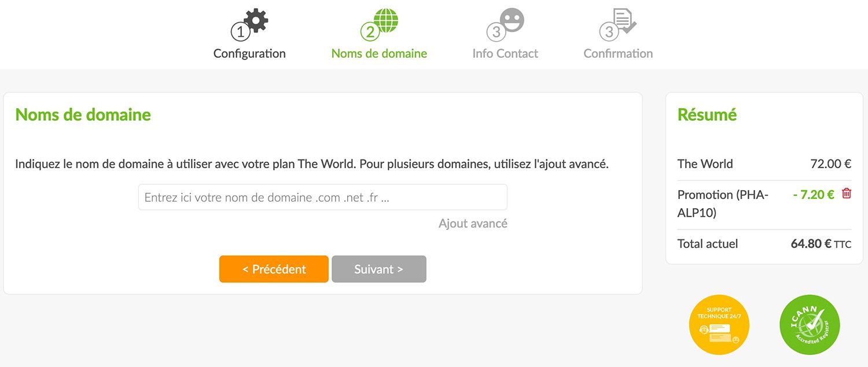Viewport: 868px width, 367px height.
Task: Focus the domain name entry field
Action: [322, 197]
